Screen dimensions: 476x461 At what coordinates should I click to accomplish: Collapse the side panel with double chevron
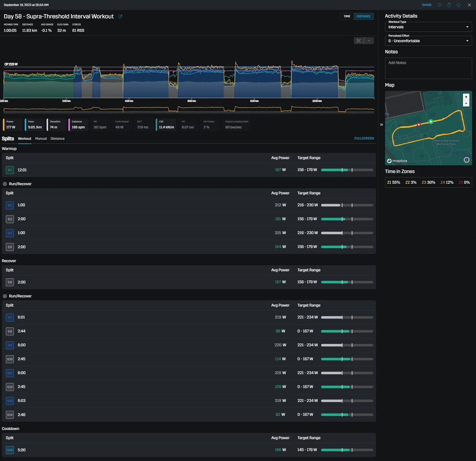382,125
